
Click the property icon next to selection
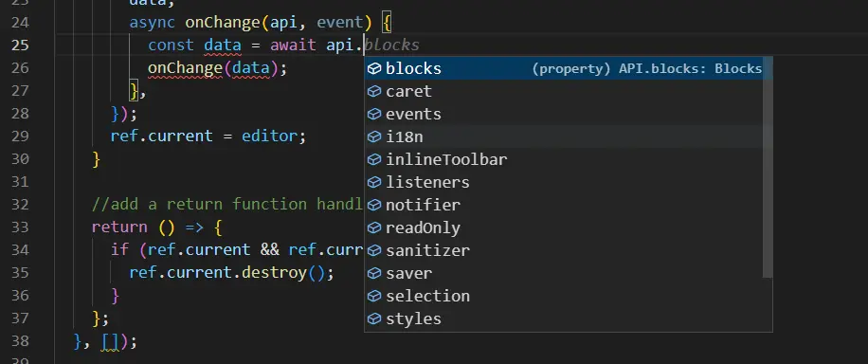(x=374, y=296)
